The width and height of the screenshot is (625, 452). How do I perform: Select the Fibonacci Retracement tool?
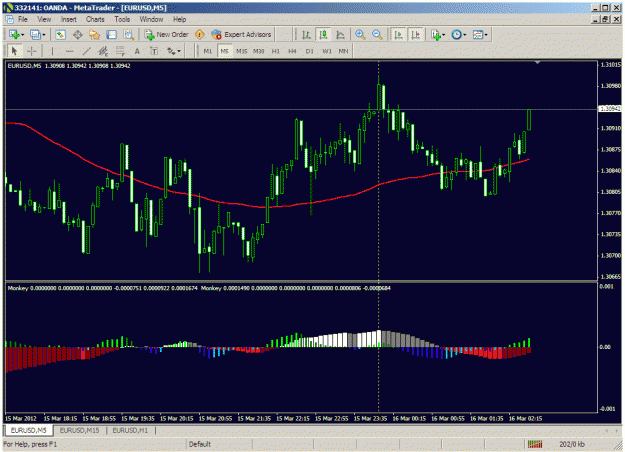120,51
